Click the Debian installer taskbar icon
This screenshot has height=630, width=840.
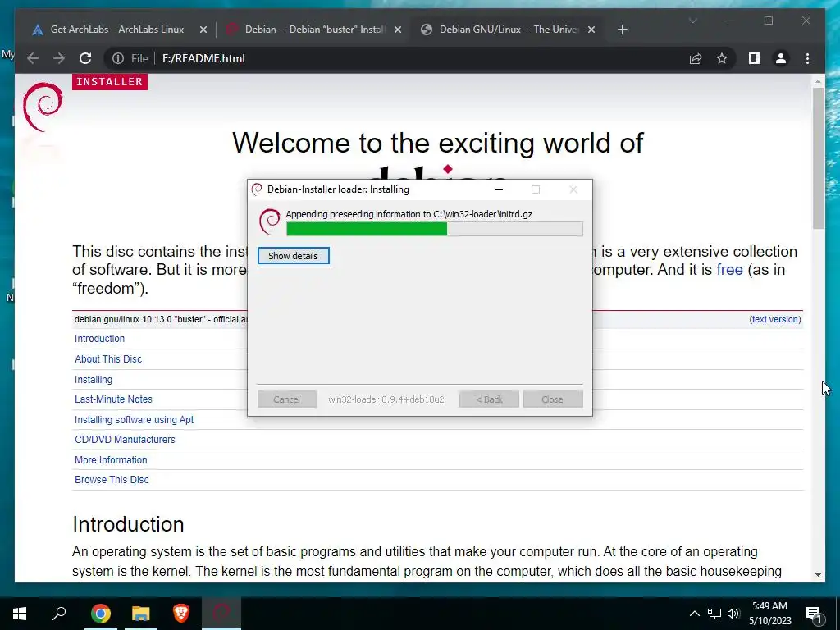click(221, 614)
